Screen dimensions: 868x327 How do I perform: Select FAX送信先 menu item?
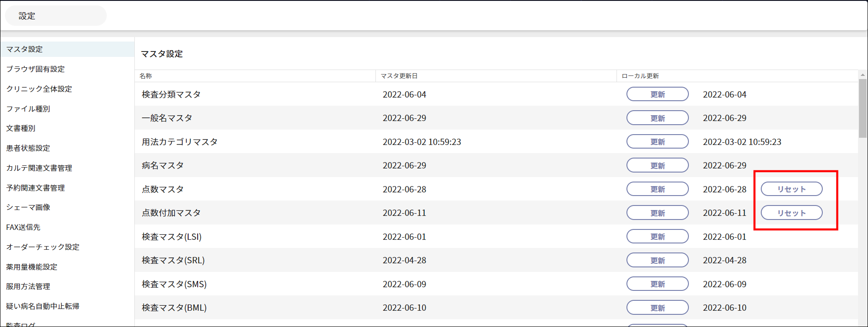tap(23, 227)
